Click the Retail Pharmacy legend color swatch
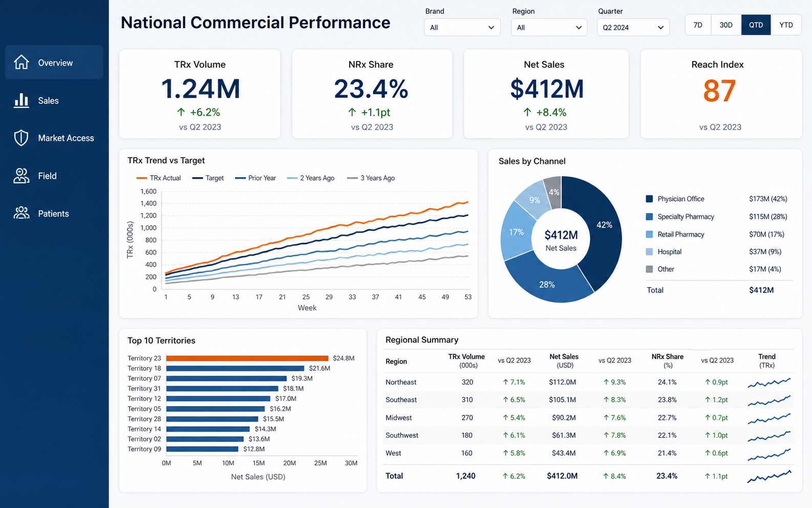This screenshot has width=812, height=508. (649, 234)
